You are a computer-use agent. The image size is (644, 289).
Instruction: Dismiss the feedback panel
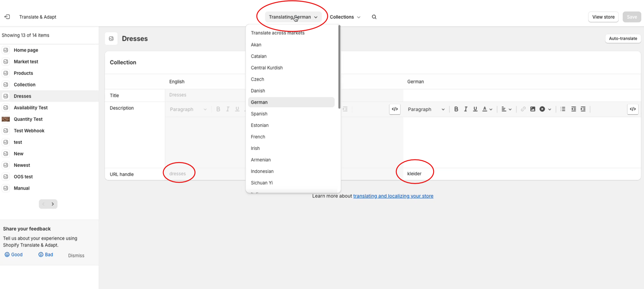click(76, 255)
